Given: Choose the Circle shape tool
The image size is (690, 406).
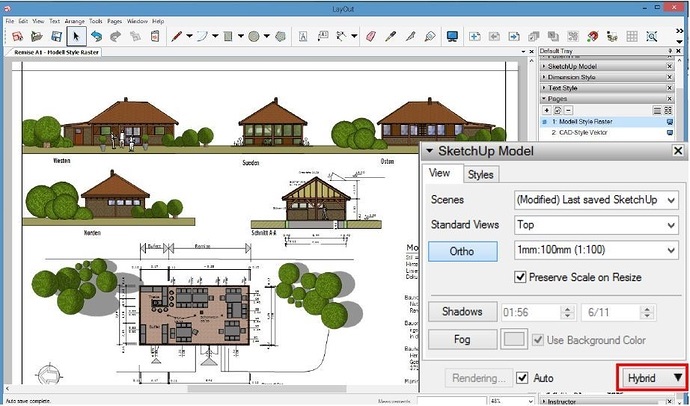Looking at the screenshot, I should (x=254, y=36).
